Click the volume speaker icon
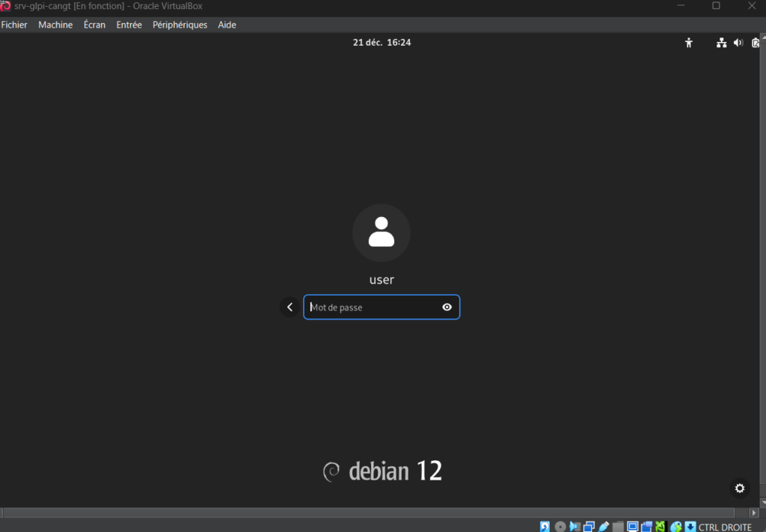Image resolution: width=766 pixels, height=532 pixels. [738, 43]
